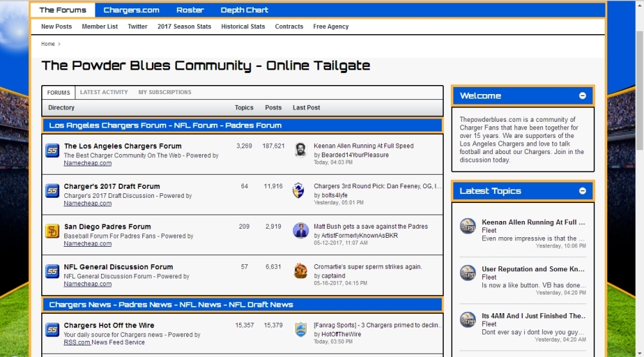Open ArtistFormerlyKnownAsBKR profile link
The width and height of the screenshot is (644, 357).
tap(359, 235)
